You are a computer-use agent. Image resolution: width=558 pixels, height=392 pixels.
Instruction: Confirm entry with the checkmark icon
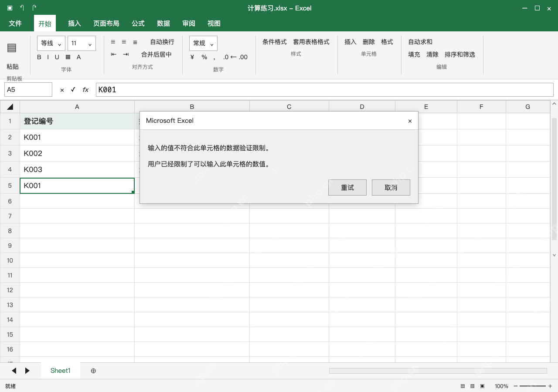[x=73, y=89]
